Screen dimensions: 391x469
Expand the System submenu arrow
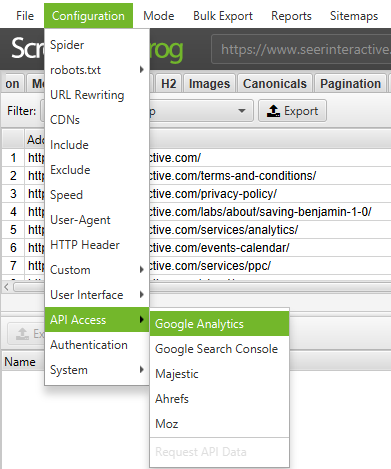[142, 369]
